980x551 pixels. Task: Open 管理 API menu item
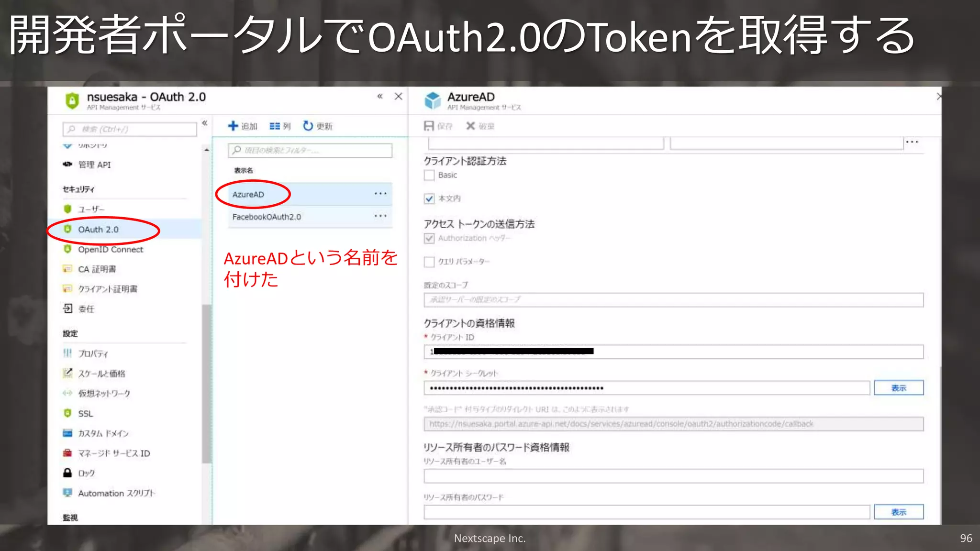point(94,165)
